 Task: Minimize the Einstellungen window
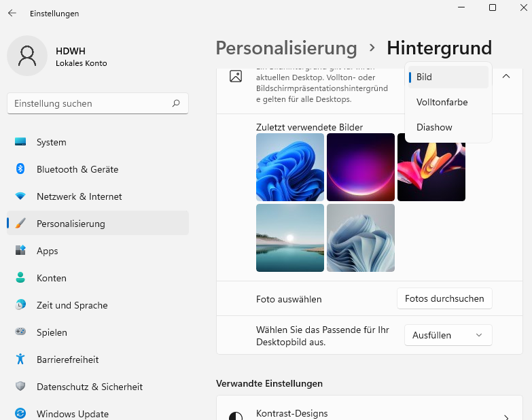(461, 7)
